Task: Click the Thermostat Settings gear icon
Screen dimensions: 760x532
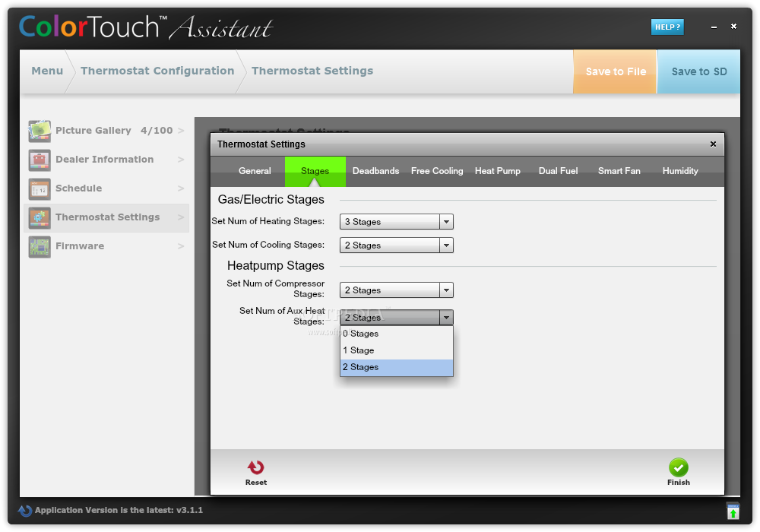Action: 40,217
